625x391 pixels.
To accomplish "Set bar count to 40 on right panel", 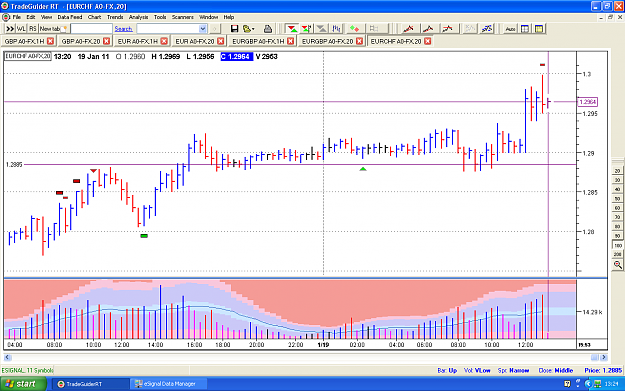I will (x=617, y=189).
